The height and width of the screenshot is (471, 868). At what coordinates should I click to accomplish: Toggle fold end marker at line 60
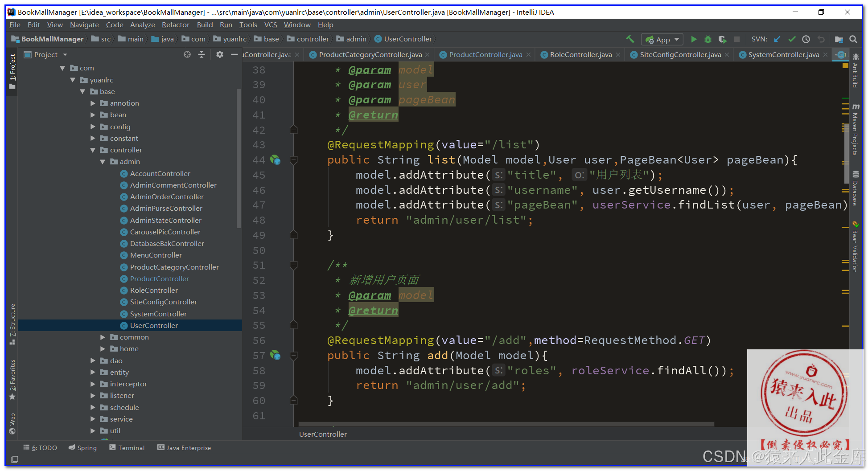pos(293,400)
